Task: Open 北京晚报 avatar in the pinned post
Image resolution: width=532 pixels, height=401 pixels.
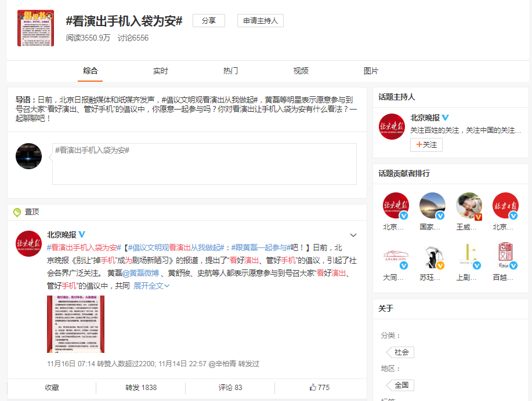Action: [29, 244]
